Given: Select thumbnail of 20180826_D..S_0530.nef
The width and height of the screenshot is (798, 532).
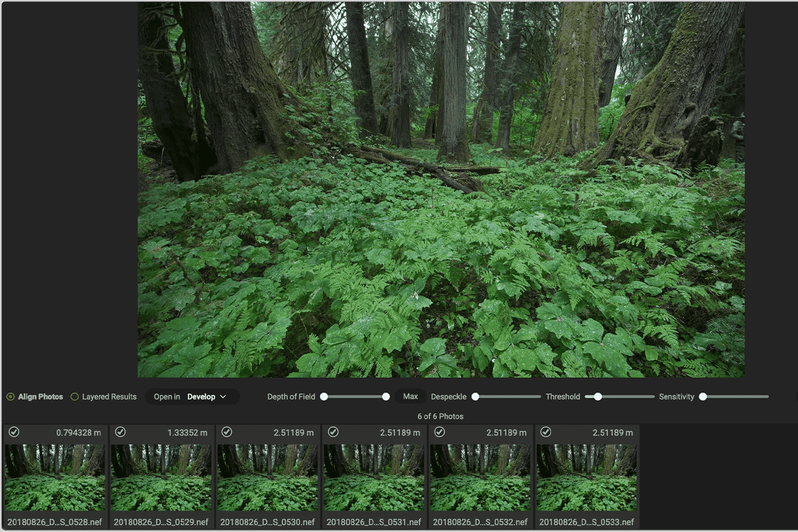Looking at the screenshot, I should [x=267, y=477].
